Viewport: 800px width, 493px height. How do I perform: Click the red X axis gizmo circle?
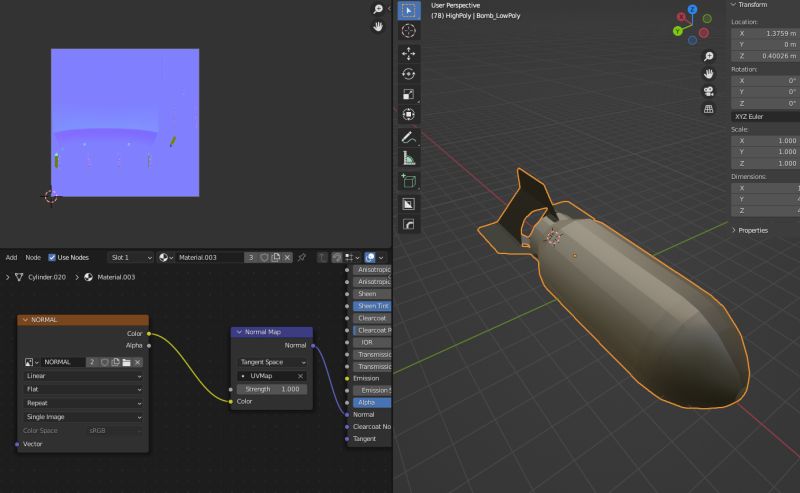pyautogui.click(x=681, y=17)
